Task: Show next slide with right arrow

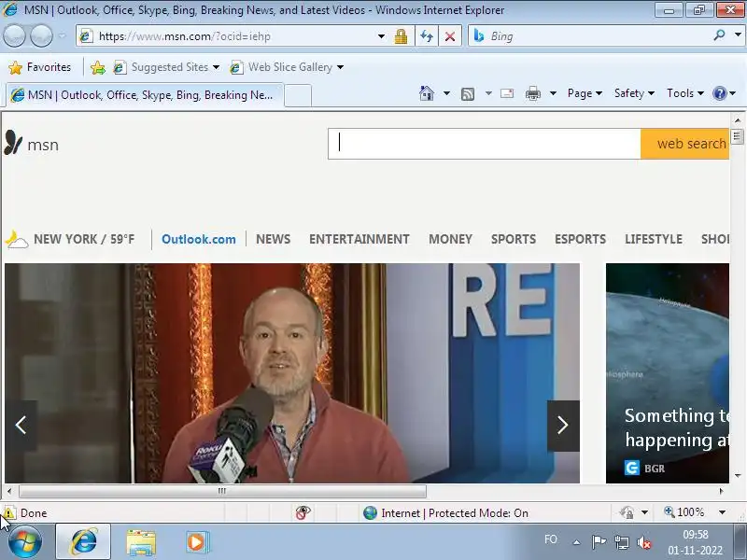Action: [563, 426]
